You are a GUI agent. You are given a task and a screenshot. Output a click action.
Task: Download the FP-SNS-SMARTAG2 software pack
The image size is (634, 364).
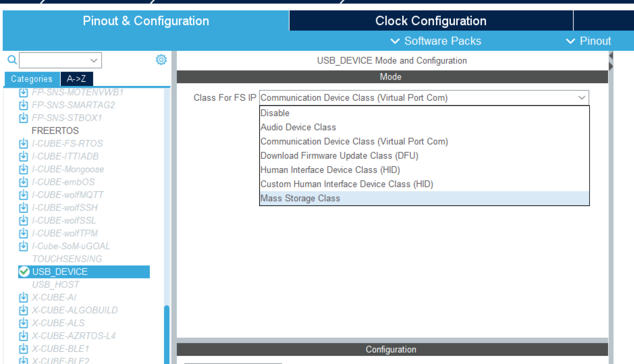click(23, 105)
